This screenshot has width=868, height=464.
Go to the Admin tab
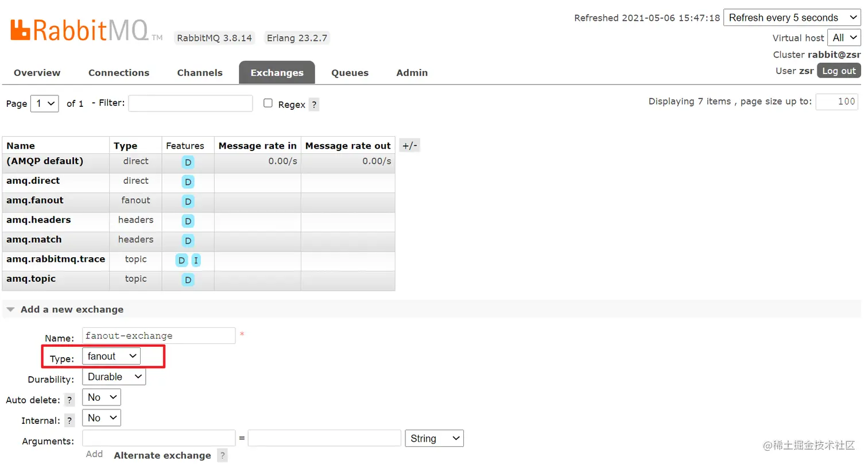click(x=412, y=73)
